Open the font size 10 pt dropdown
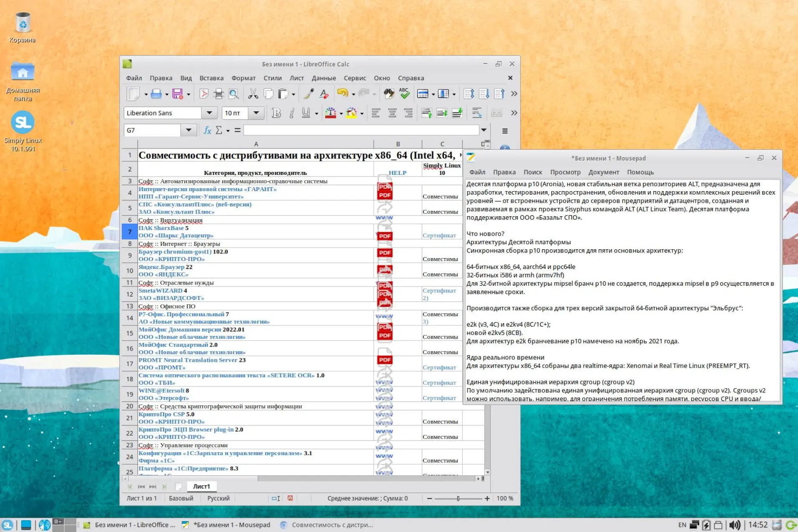 (256, 113)
